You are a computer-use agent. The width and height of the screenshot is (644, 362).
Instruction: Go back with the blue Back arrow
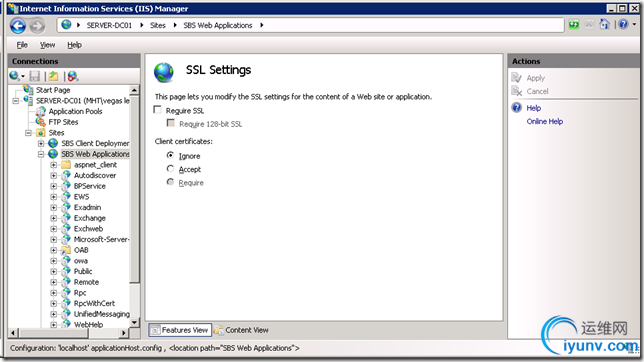pyautogui.click(x=18, y=26)
